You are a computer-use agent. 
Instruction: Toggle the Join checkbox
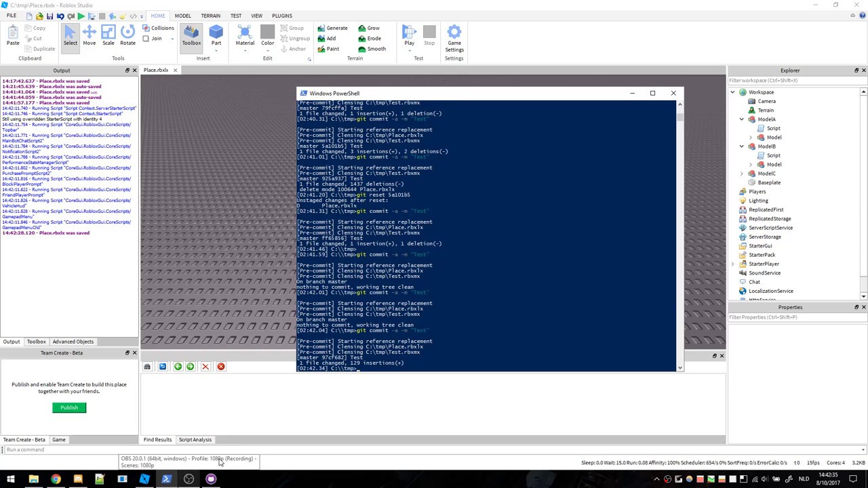(146, 39)
